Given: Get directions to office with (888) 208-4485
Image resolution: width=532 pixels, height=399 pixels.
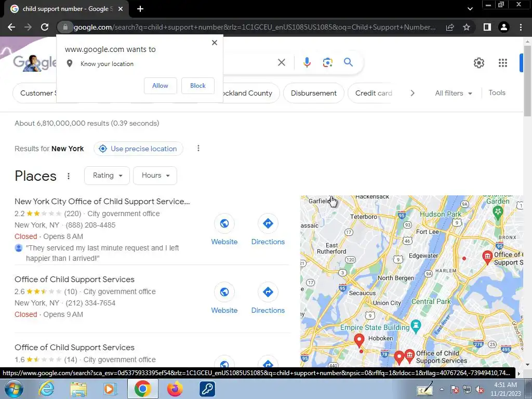Looking at the screenshot, I should (268, 230).
